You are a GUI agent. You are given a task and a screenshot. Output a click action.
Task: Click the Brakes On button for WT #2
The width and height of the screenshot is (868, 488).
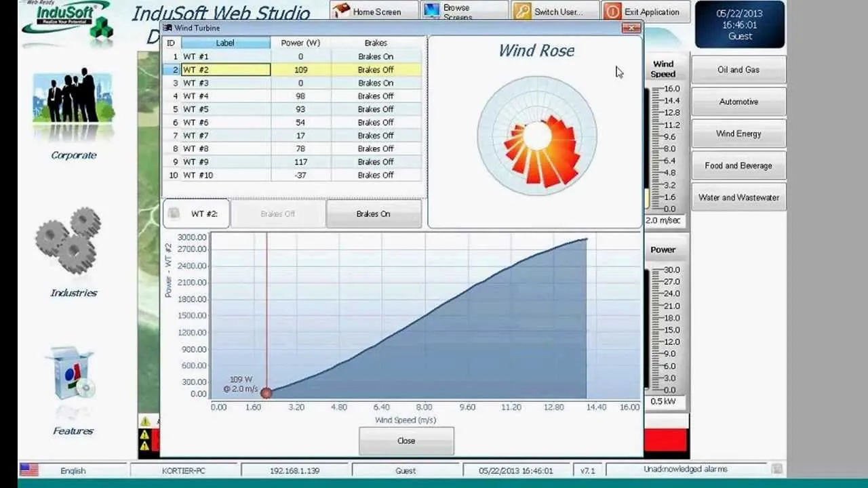pos(373,213)
